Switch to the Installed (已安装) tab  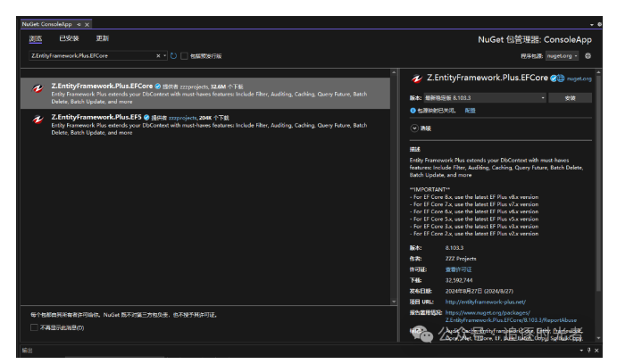(x=69, y=38)
